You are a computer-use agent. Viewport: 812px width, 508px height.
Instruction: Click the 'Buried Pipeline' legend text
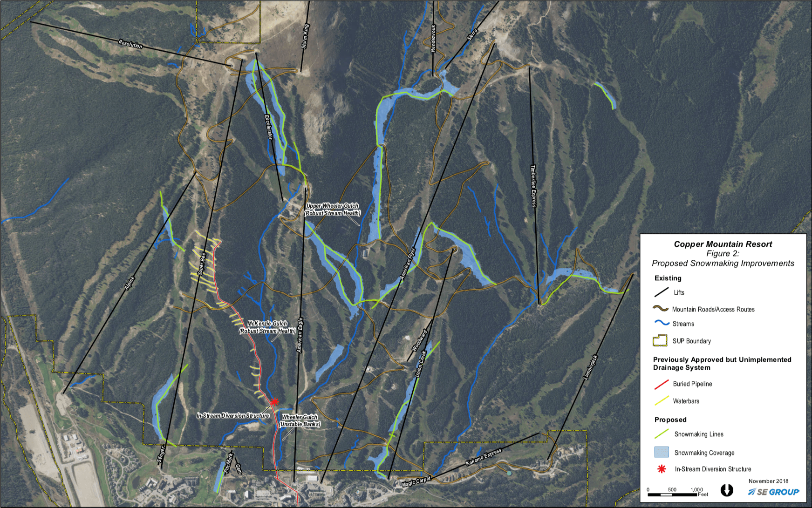(693, 384)
